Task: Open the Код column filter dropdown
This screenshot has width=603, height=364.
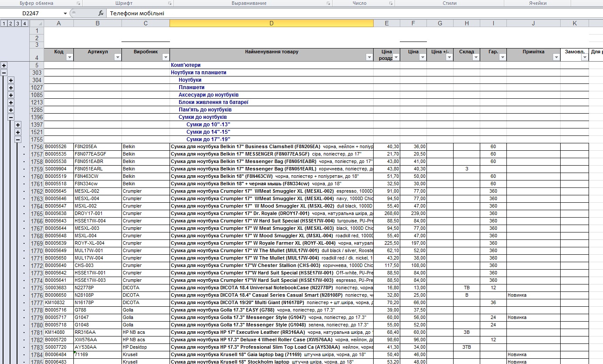Action: click(x=69, y=57)
